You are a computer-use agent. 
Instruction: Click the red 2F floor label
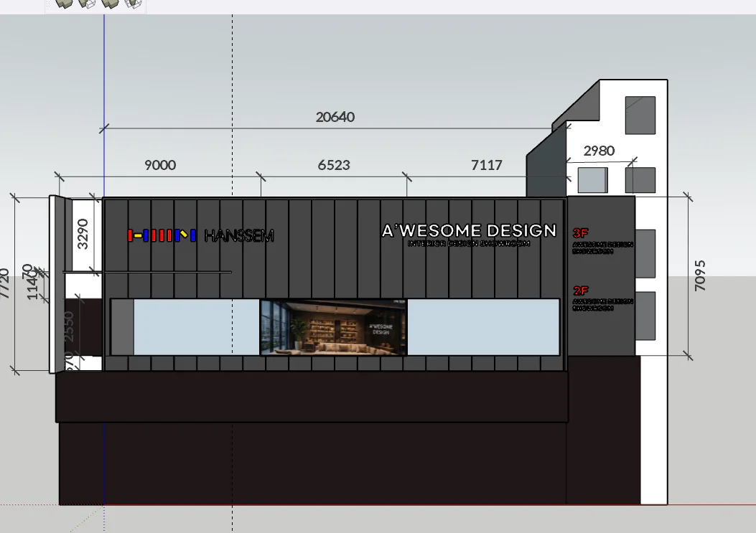point(581,291)
